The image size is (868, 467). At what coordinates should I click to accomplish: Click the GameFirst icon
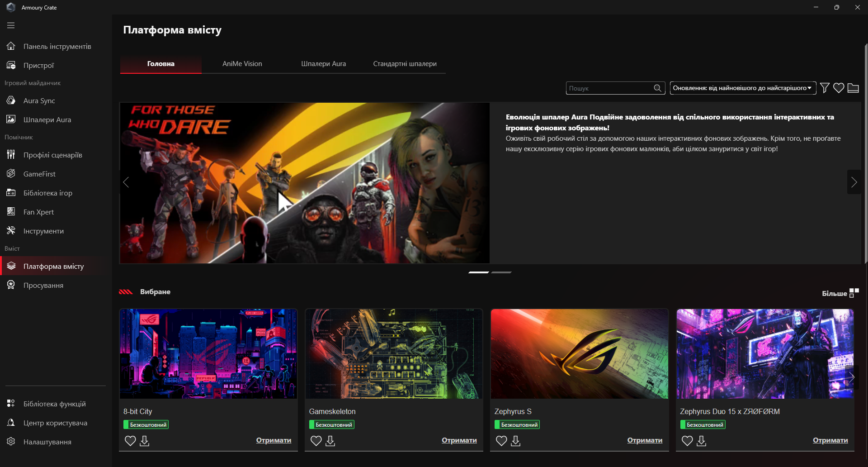(11, 174)
